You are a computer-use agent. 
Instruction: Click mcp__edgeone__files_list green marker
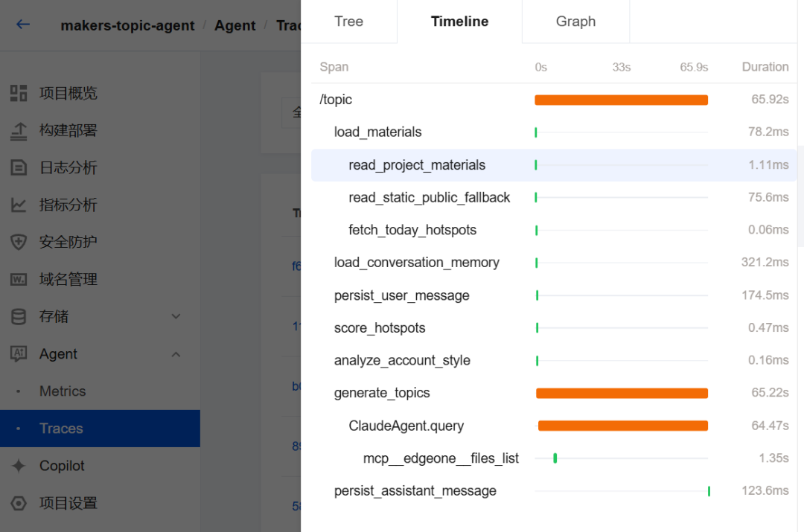555,458
